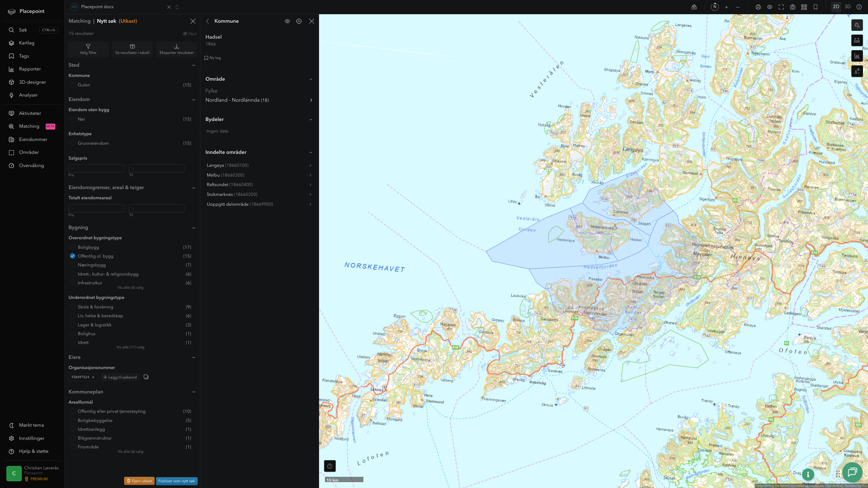Open 3D-designer in the sidebar

(32, 82)
